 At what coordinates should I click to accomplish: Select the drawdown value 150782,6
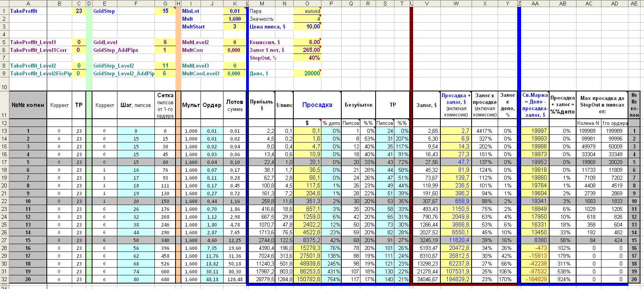[x=307, y=279]
